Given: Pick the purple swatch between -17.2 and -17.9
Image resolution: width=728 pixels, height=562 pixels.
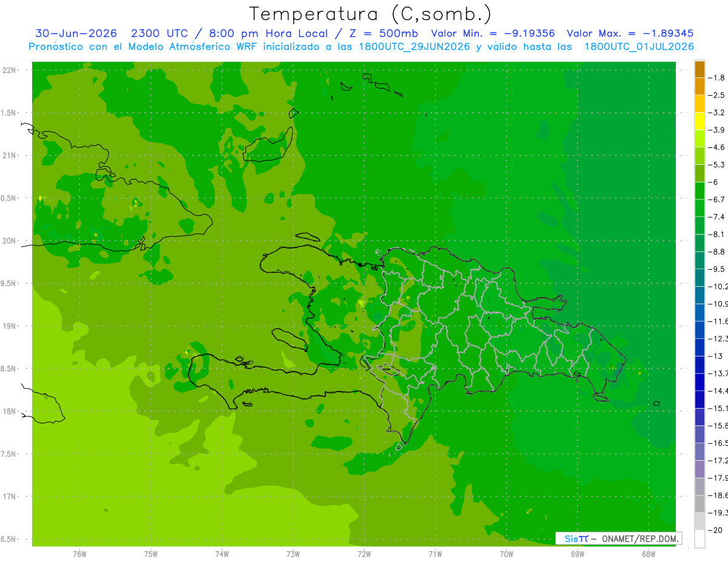Looking at the screenshot, I should click(x=699, y=469).
